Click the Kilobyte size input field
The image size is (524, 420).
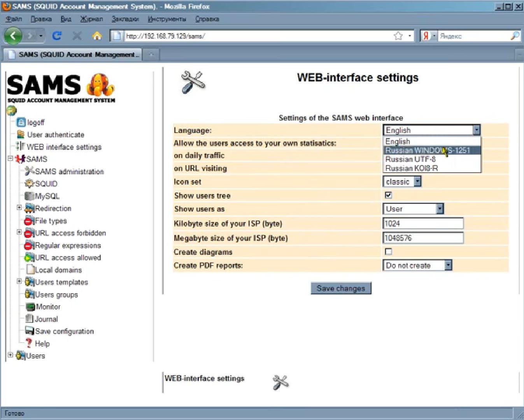[x=423, y=223]
